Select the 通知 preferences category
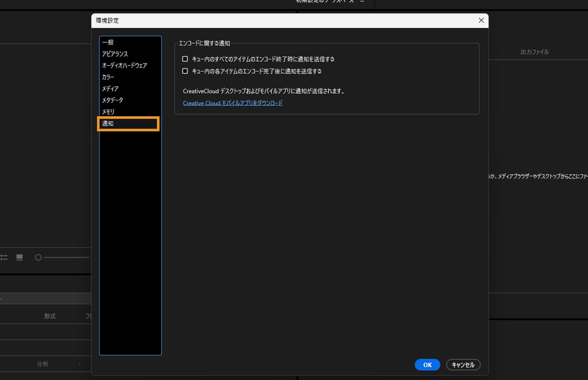Screen dimensions: 588x380 [128, 124]
